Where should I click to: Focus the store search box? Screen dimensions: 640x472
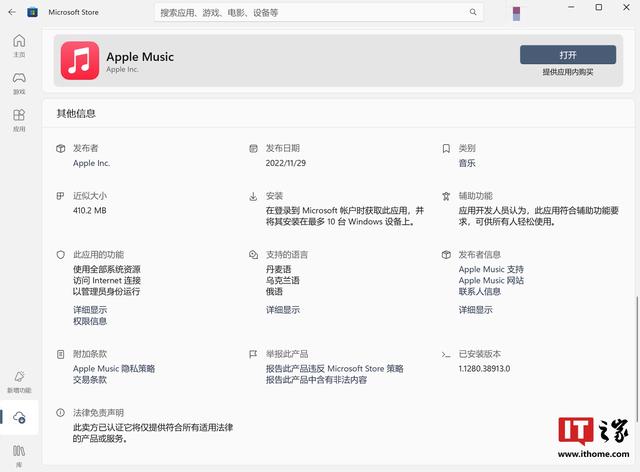319,12
